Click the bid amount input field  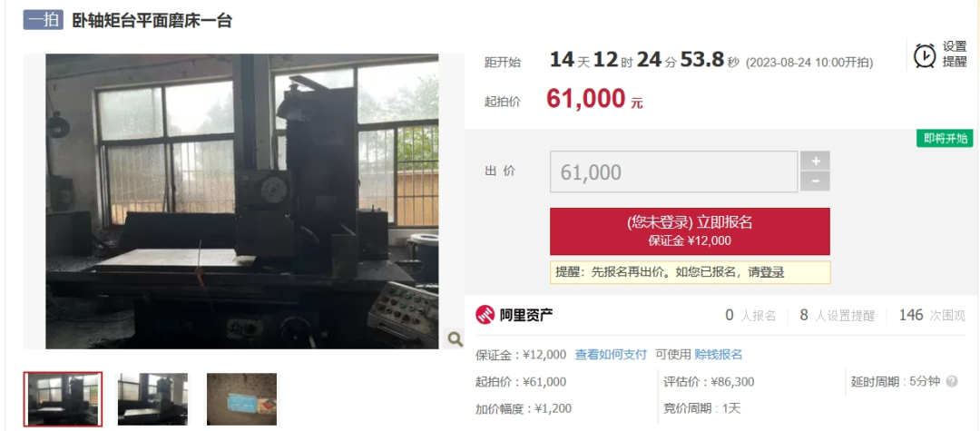point(673,171)
